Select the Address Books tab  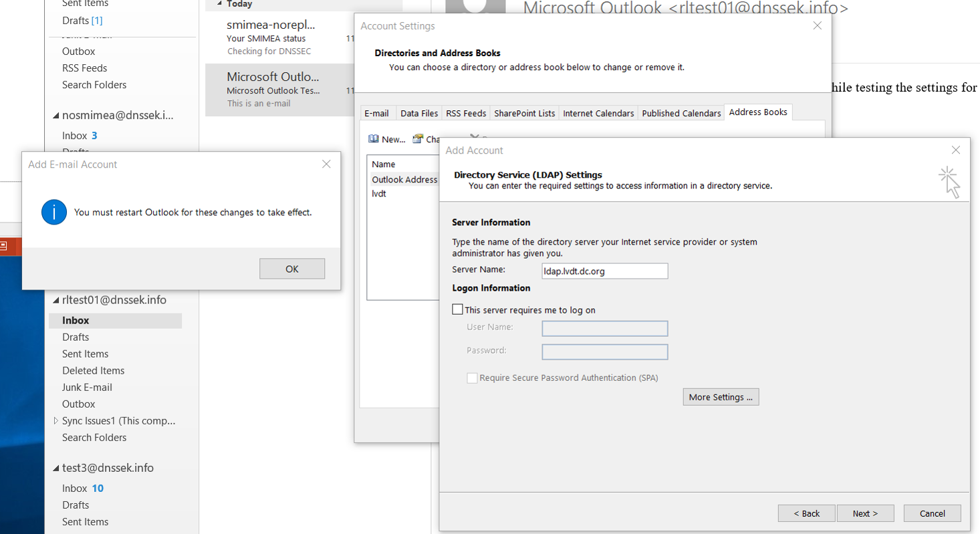758,112
